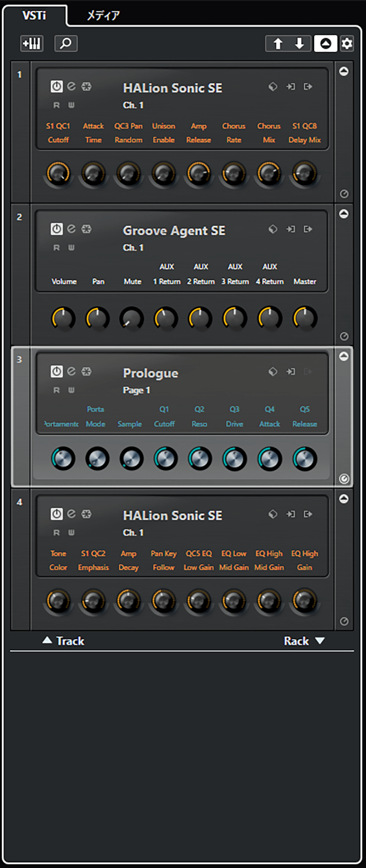
Task: Edit slot 4 HALion Sonic SE instrument
Action: pos(72,514)
